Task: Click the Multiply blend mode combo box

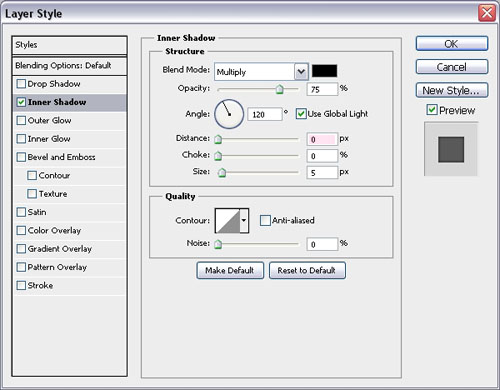Action: tap(261, 72)
